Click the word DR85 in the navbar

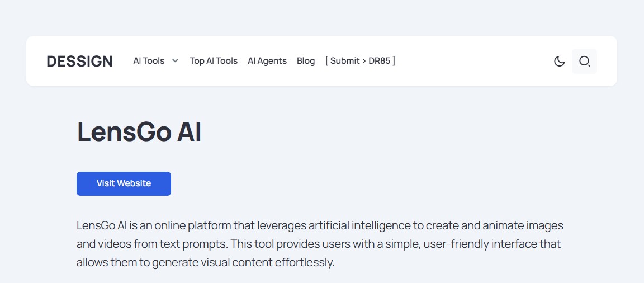pyautogui.click(x=379, y=61)
